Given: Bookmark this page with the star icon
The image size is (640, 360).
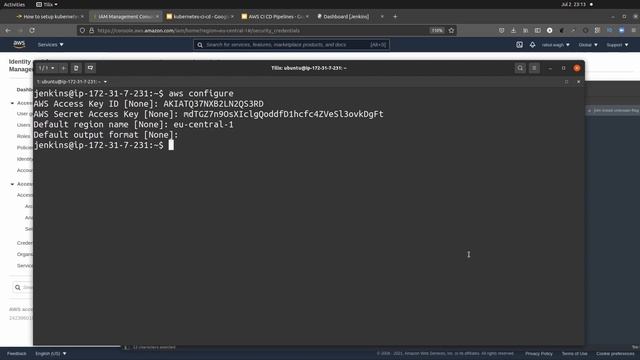Looking at the screenshot, I should click(451, 31).
